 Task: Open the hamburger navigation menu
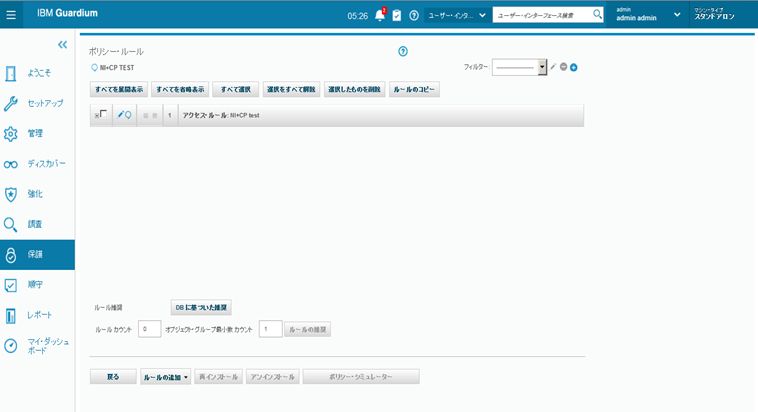(x=11, y=15)
